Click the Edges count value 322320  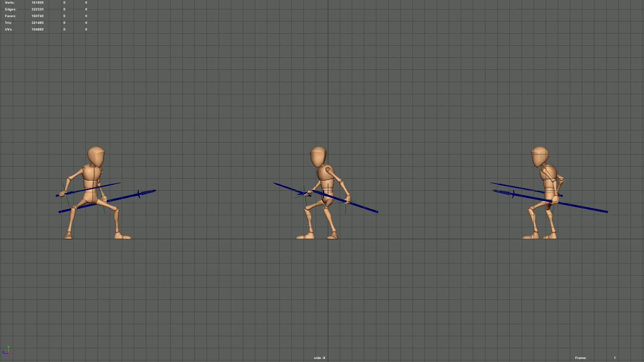(x=38, y=9)
